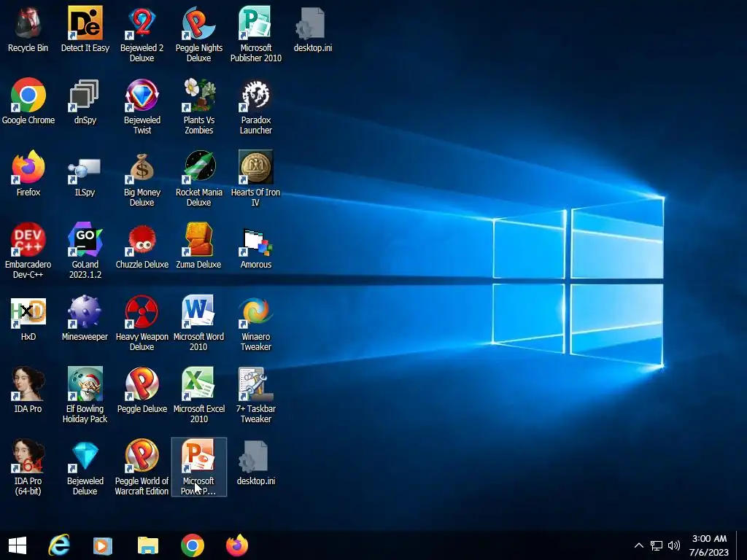Screen dimensions: 747x560
Task: Select the Chuzzle Deluxe shortcut
Action: tap(142, 246)
